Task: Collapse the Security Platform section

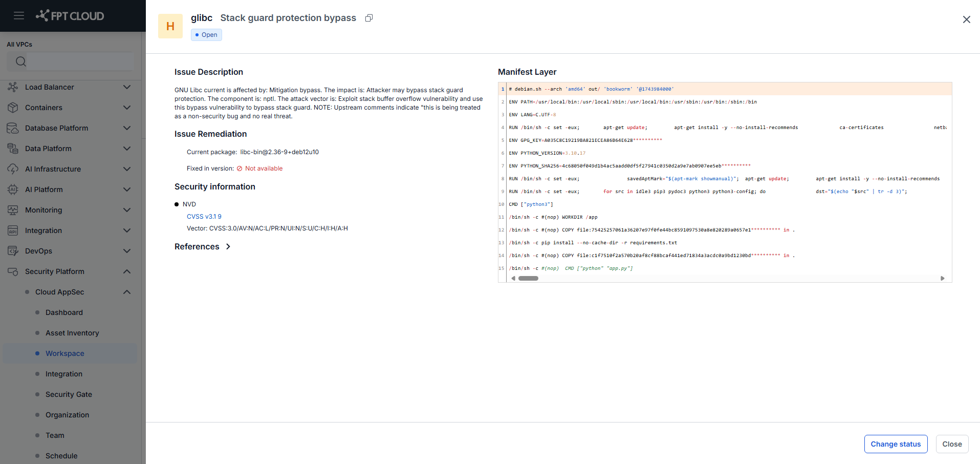Action: tap(127, 271)
